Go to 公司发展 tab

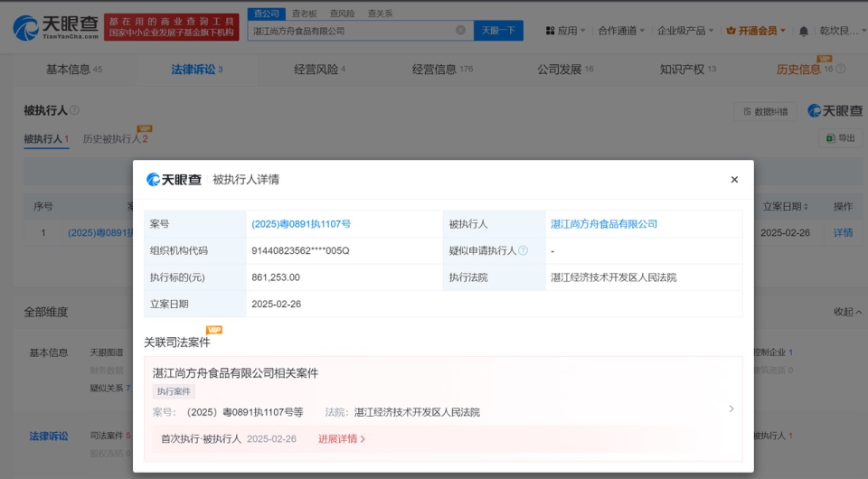pyautogui.click(x=565, y=70)
